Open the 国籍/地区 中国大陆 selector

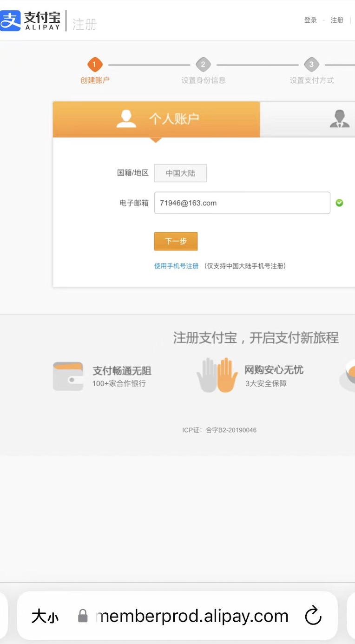click(x=180, y=173)
